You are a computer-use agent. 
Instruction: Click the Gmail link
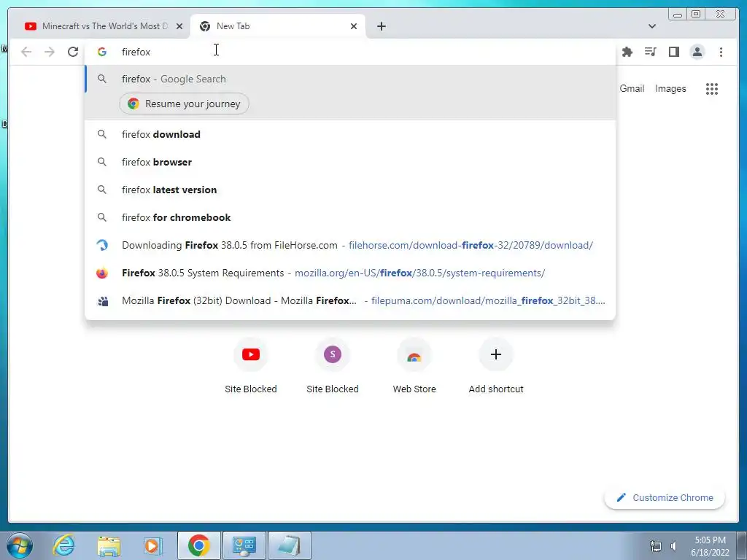632,88
